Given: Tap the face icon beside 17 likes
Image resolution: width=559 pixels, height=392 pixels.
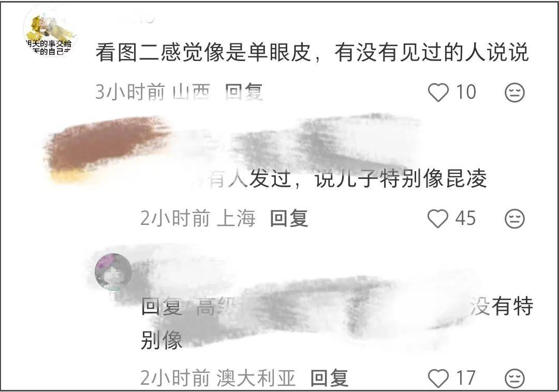Looking at the screenshot, I should 515,379.
